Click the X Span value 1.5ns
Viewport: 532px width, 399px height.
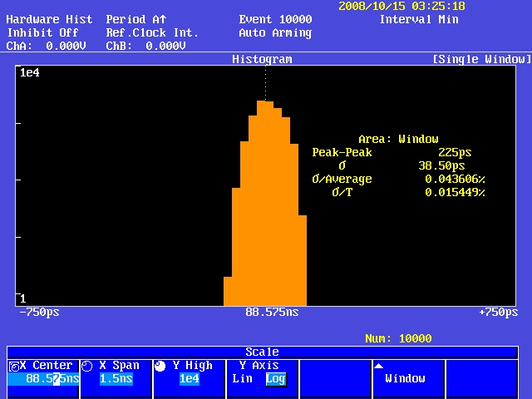tap(116, 379)
